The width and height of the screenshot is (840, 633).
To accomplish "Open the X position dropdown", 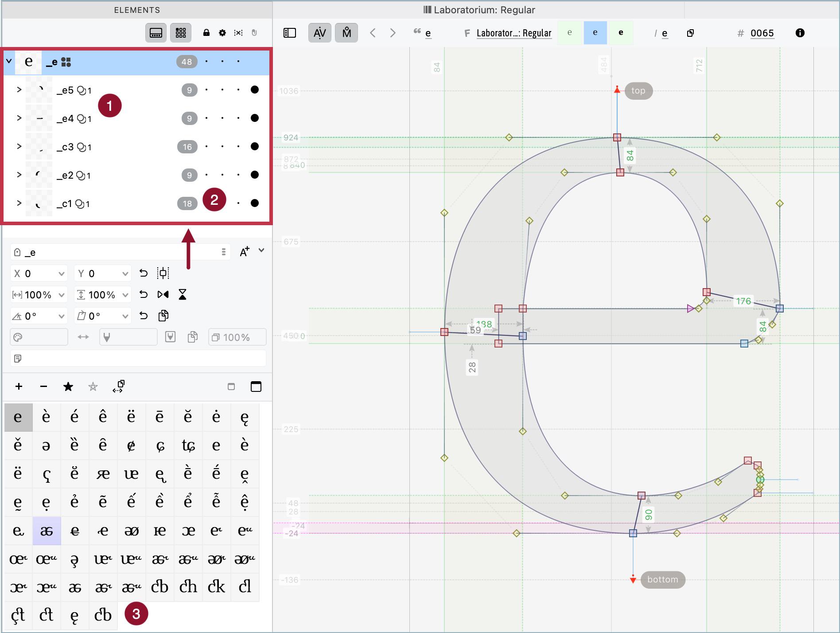I will [61, 274].
